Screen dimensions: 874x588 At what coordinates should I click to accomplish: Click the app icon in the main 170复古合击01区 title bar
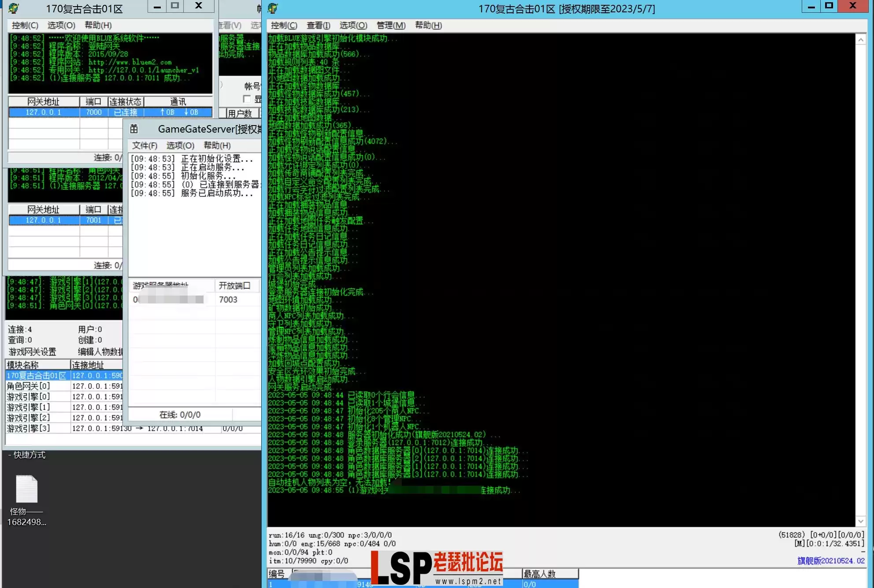273,8
